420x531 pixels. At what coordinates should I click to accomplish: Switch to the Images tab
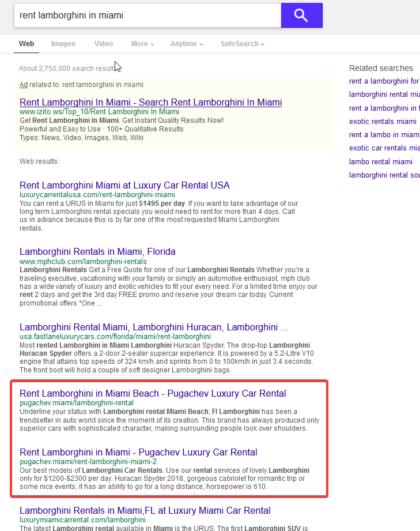click(63, 44)
